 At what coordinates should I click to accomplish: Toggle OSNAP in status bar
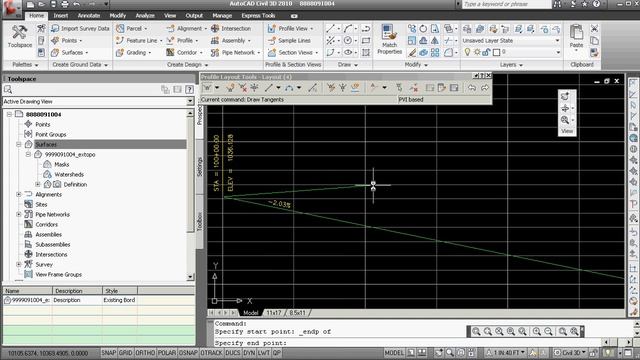[x=188, y=353]
